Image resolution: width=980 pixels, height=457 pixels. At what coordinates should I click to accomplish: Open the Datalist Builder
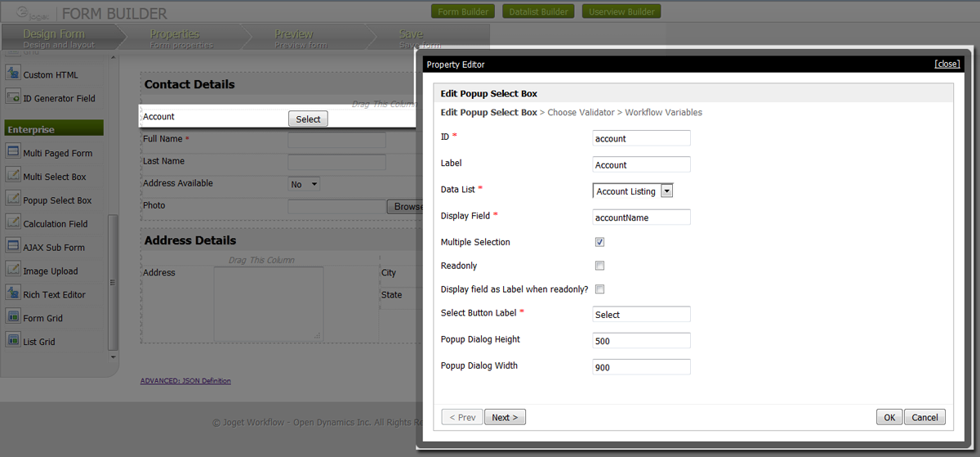(538, 11)
